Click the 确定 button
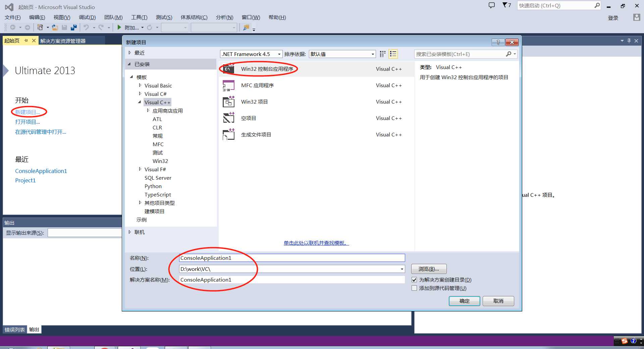Viewport: 644px width, 349px height. (464, 301)
